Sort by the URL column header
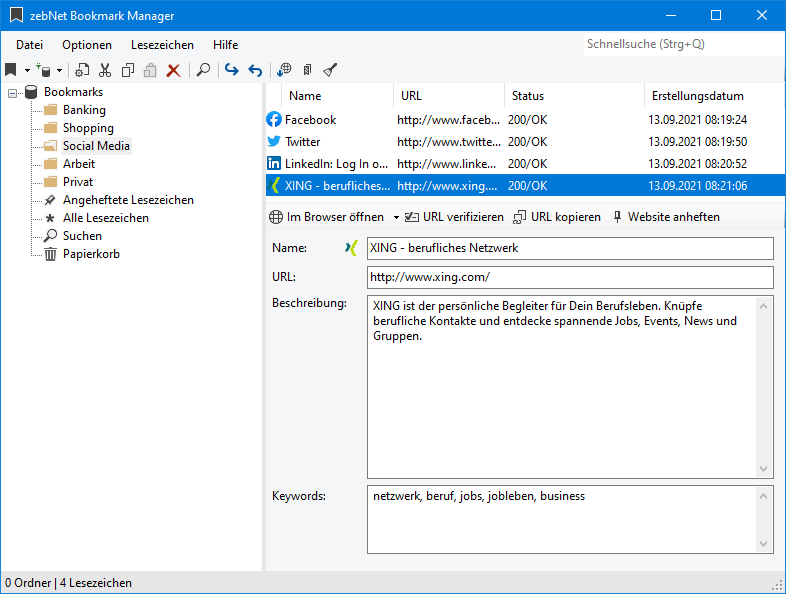Screen dimensions: 786x594 [449, 96]
